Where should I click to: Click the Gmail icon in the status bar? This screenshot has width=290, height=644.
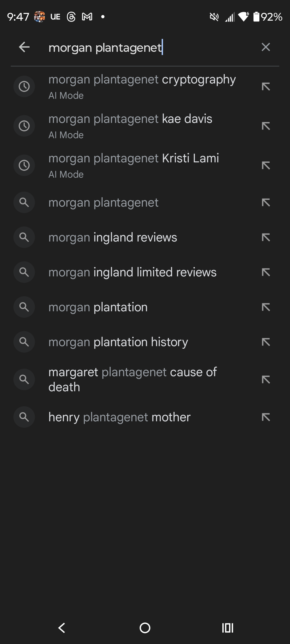click(x=87, y=17)
